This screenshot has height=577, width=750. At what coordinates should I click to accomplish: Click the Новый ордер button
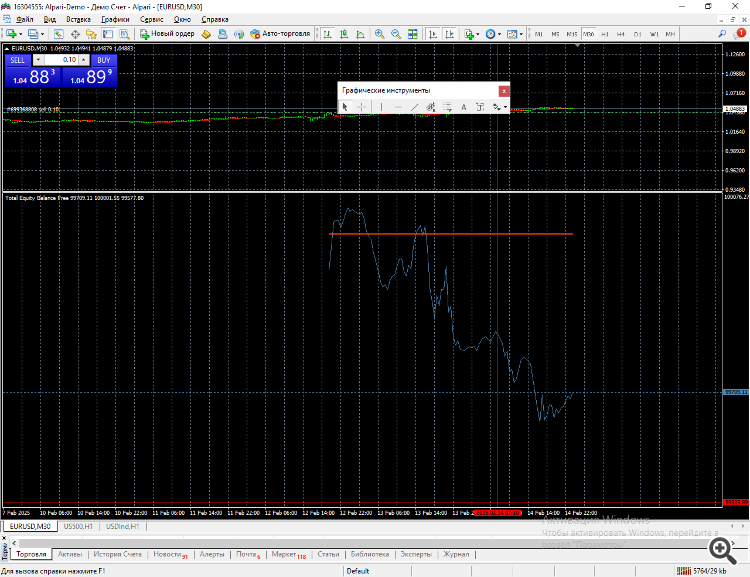pyautogui.click(x=167, y=34)
